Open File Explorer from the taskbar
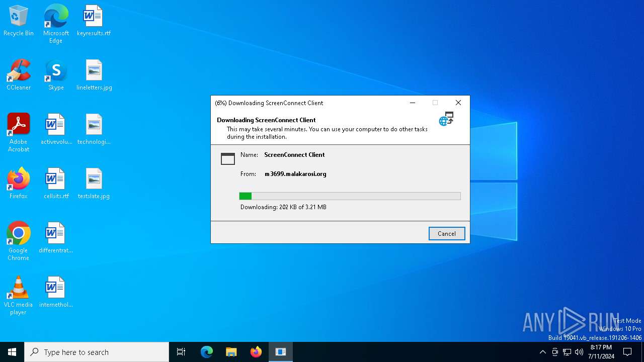The height and width of the screenshot is (362, 644). pyautogui.click(x=231, y=352)
